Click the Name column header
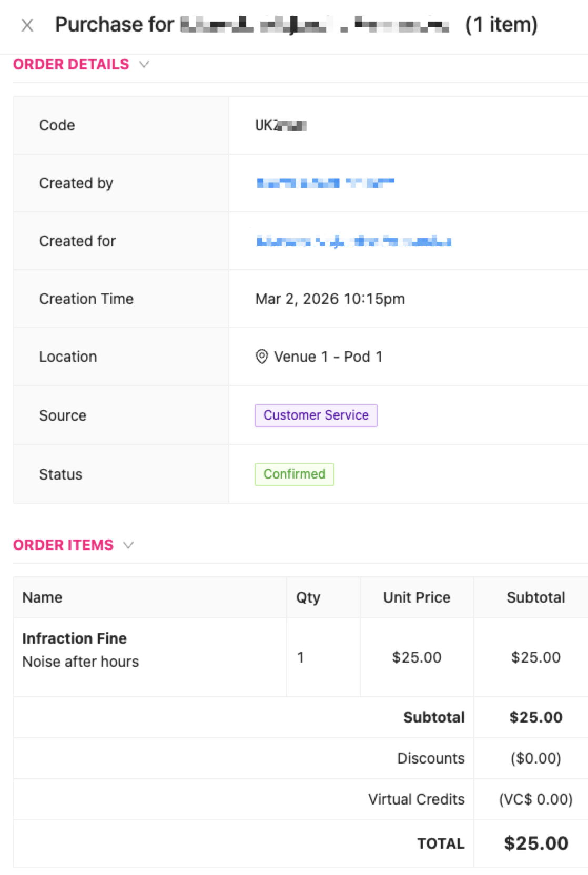Screen dimensions: 588x875 pyautogui.click(x=43, y=597)
